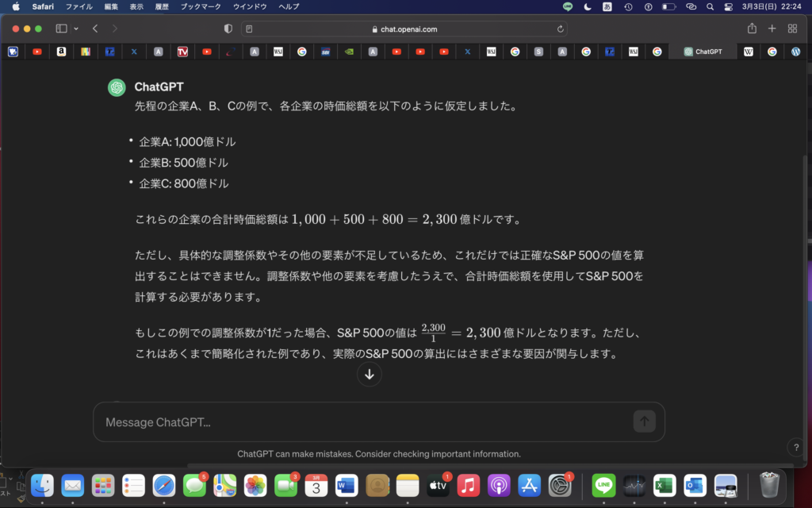This screenshot has height=508, width=812.
Task: Open the あ input source menu
Action: (x=607, y=6)
